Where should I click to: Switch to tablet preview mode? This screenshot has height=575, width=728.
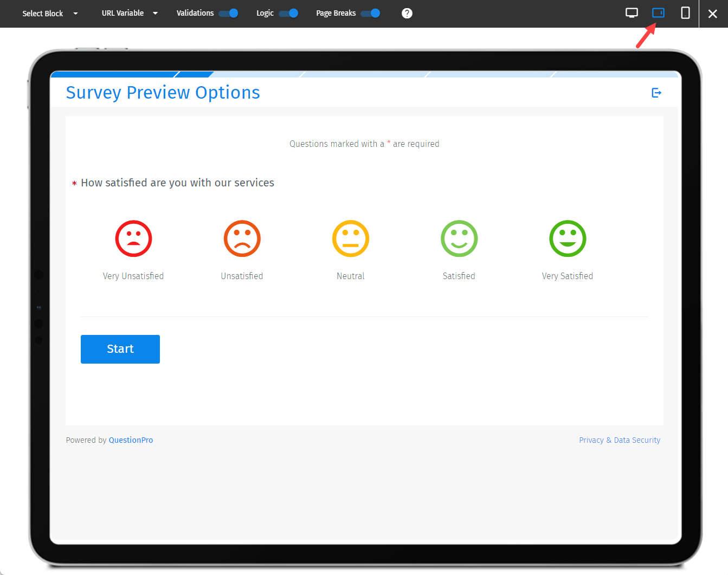[x=658, y=13]
